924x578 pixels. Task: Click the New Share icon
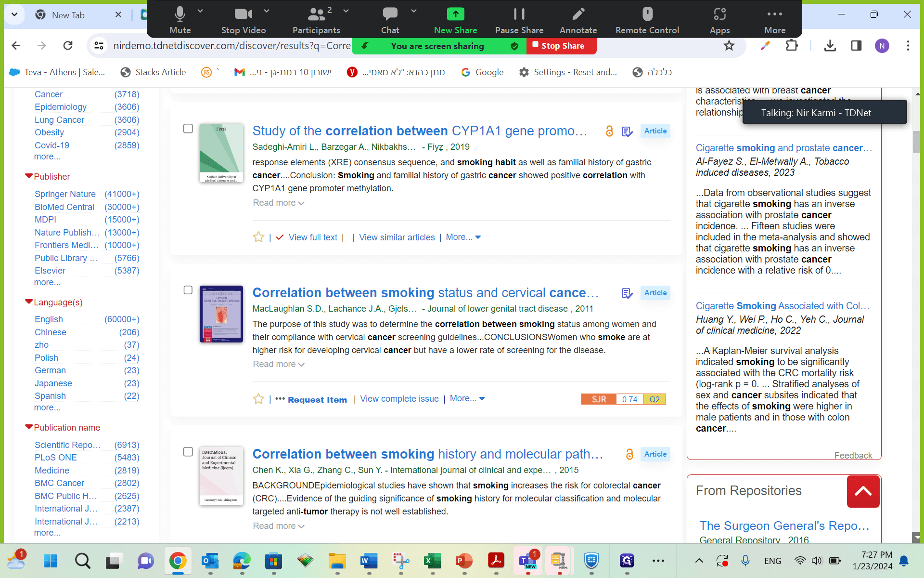pos(455,14)
